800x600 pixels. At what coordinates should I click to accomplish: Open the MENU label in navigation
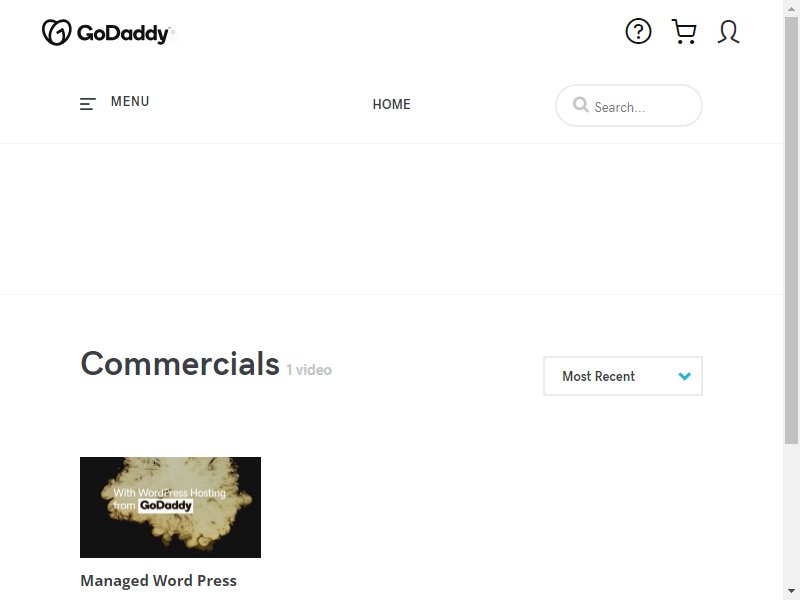click(x=130, y=102)
